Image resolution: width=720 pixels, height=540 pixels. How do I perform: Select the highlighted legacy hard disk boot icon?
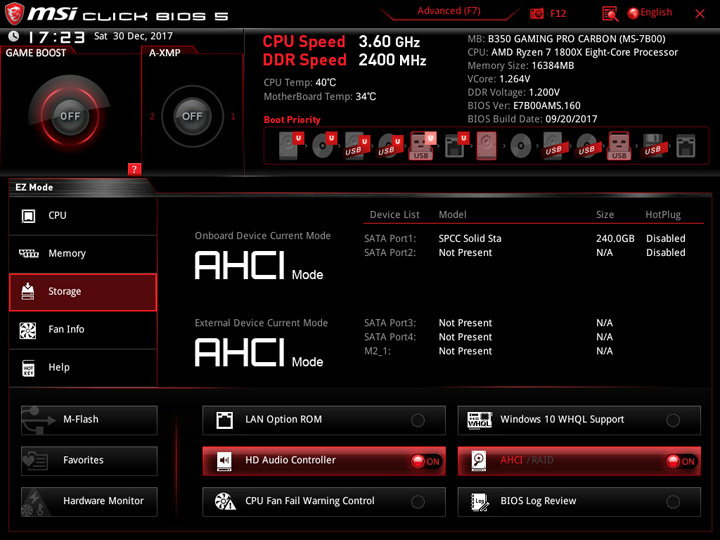[x=487, y=146]
